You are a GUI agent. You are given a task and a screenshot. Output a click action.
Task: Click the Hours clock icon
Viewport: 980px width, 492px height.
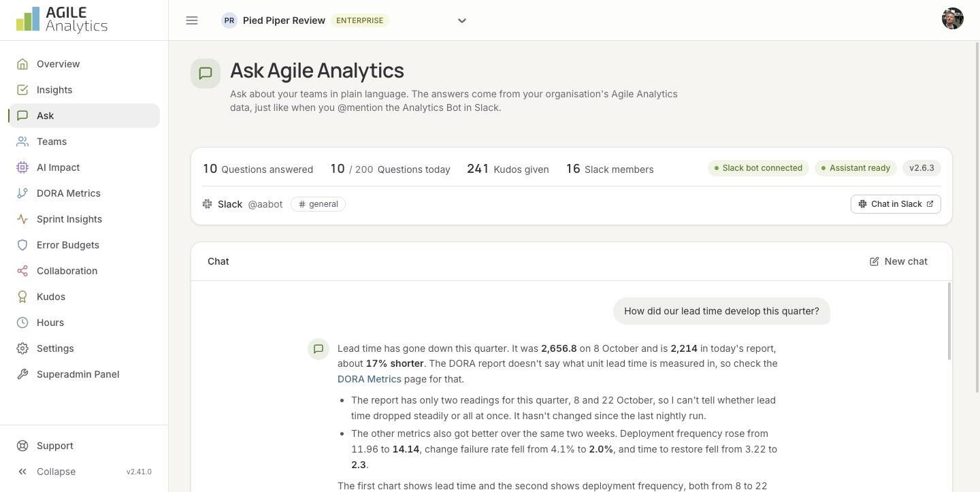click(22, 323)
